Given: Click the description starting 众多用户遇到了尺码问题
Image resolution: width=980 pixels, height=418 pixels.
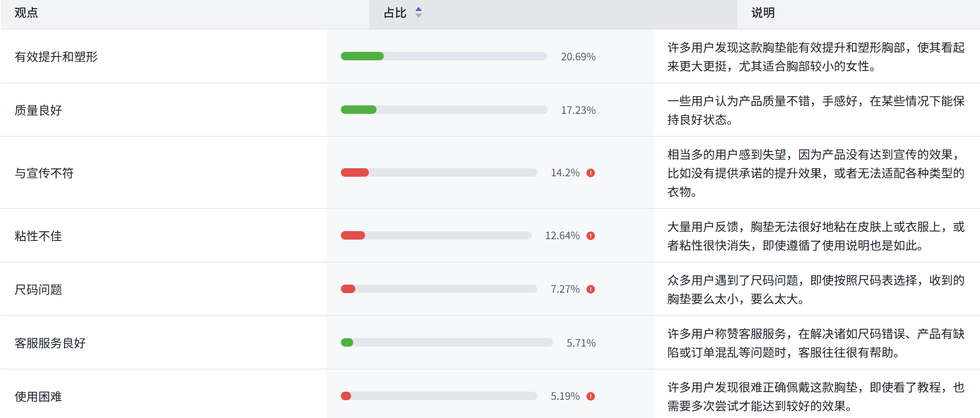Looking at the screenshot, I should click(816, 289).
